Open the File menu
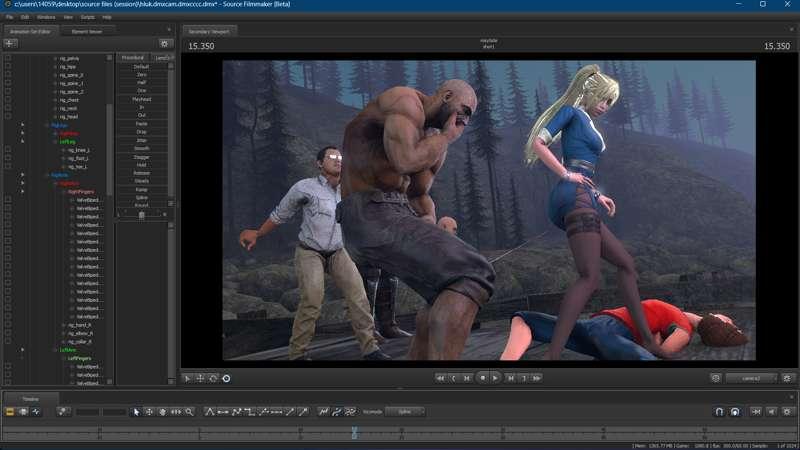The height and width of the screenshot is (450, 800). click(10, 17)
